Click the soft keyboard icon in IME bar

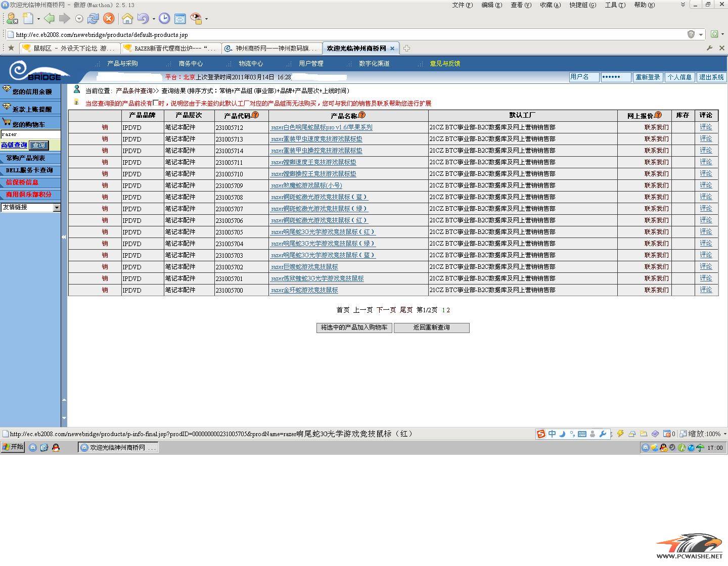(582, 434)
